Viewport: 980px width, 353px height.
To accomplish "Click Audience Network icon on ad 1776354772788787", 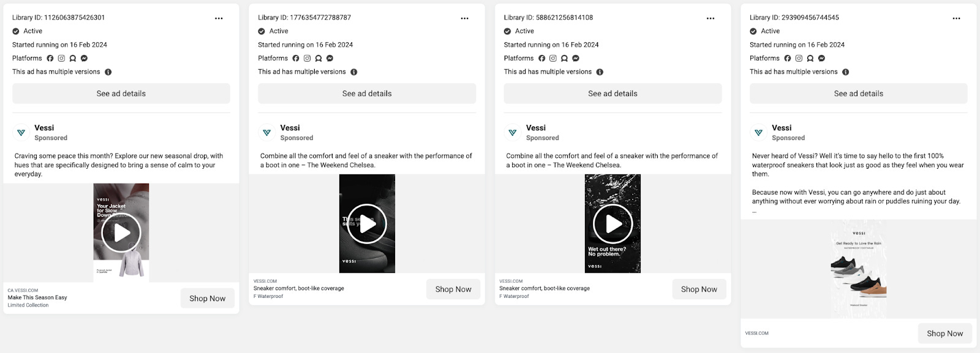I will click(318, 58).
